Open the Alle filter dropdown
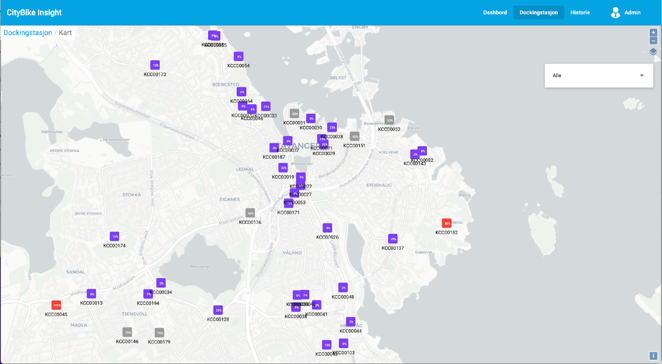The image size is (662, 364). pyautogui.click(x=599, y=76)
